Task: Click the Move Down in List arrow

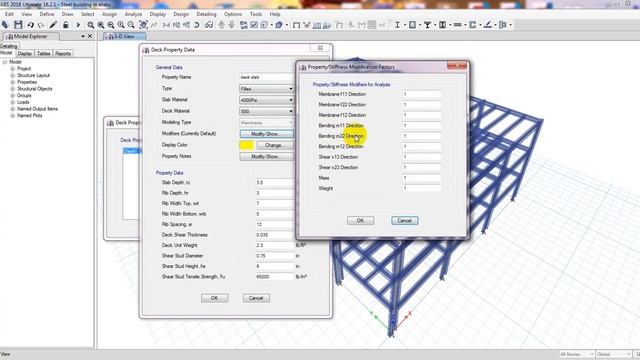Action: [231, 25]
